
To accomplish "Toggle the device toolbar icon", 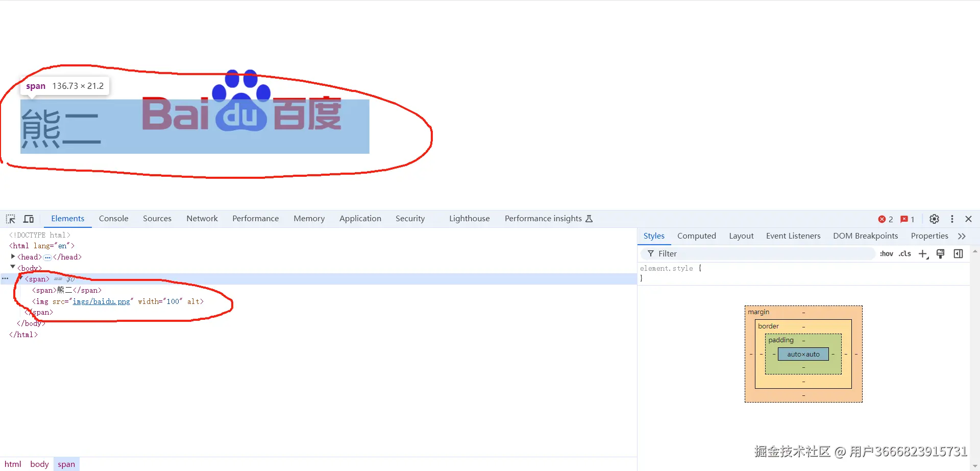I will 29,219.
